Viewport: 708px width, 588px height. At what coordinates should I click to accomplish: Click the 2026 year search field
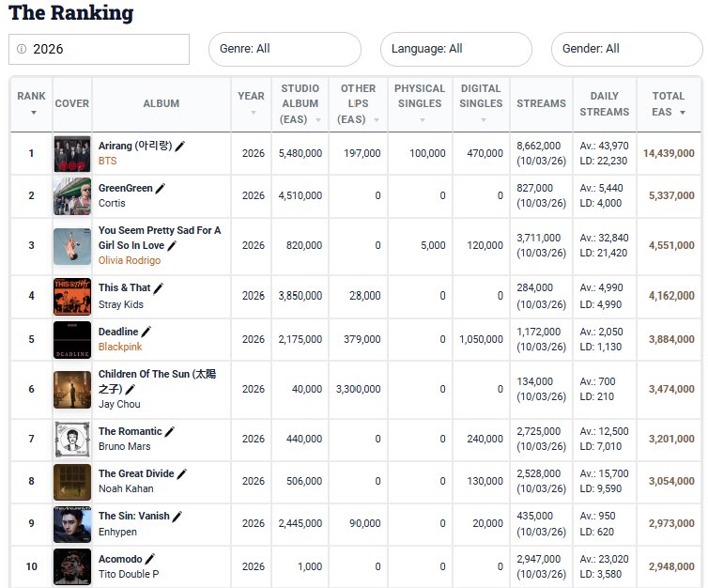(99, 49)
